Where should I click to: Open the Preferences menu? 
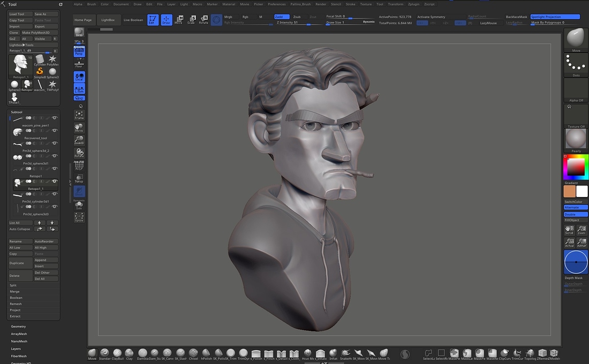pos(277,4)
